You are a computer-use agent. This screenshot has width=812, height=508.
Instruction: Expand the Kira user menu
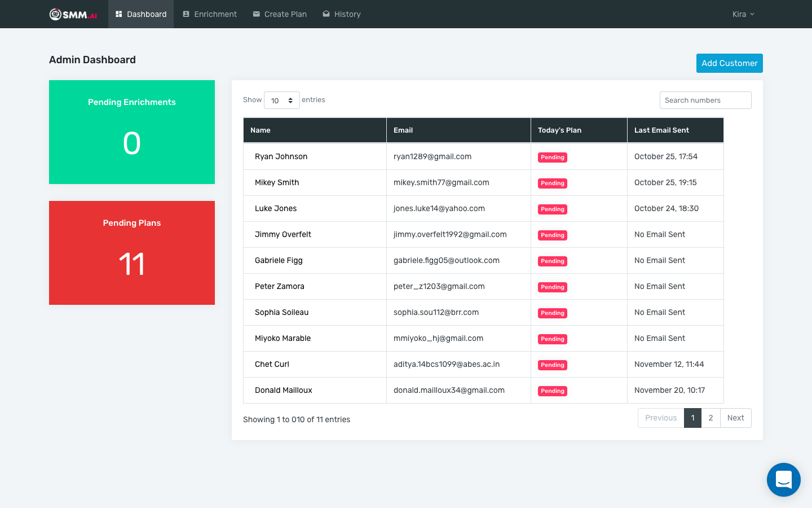click(x=743, y=14)
